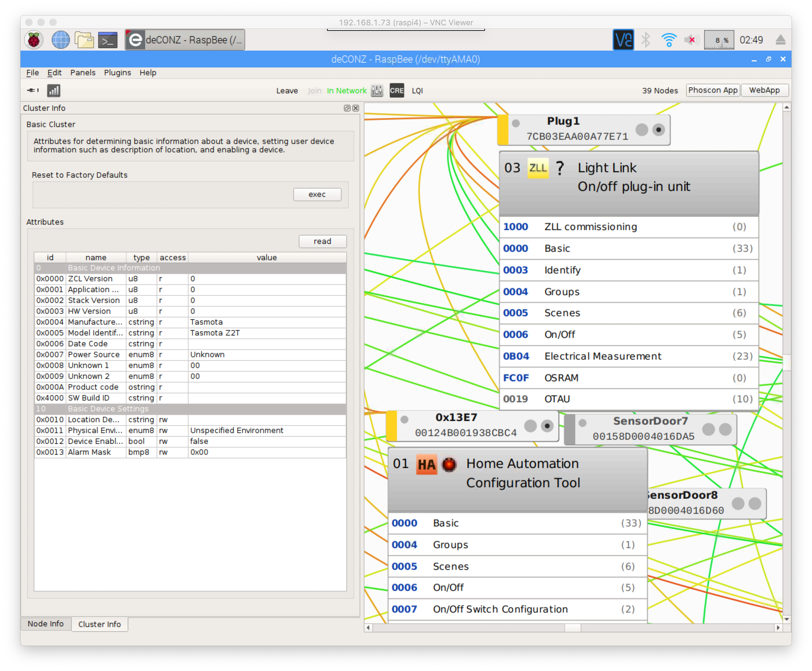
Task: Click the signal strength bars icon
Action: pos(53,90)
